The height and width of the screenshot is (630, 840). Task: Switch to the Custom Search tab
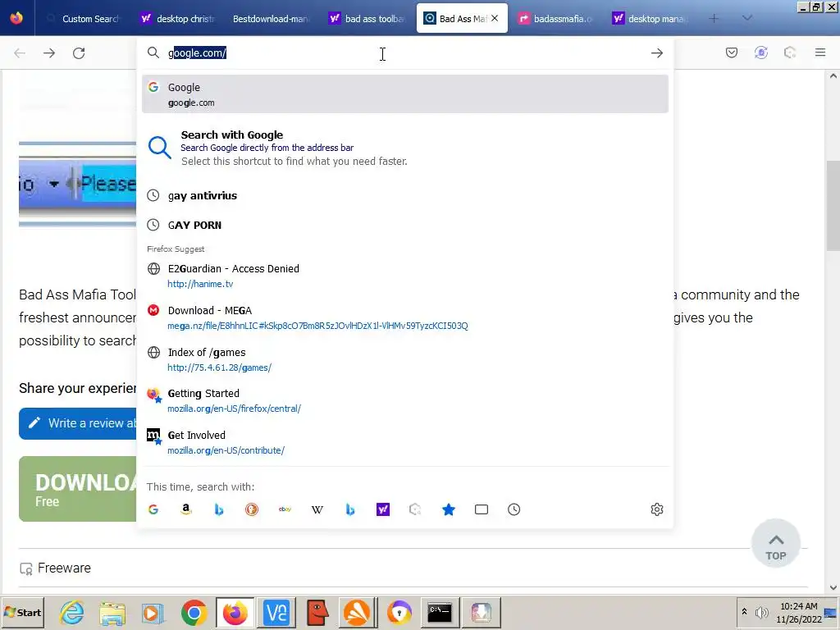click(x=83, y=19)
